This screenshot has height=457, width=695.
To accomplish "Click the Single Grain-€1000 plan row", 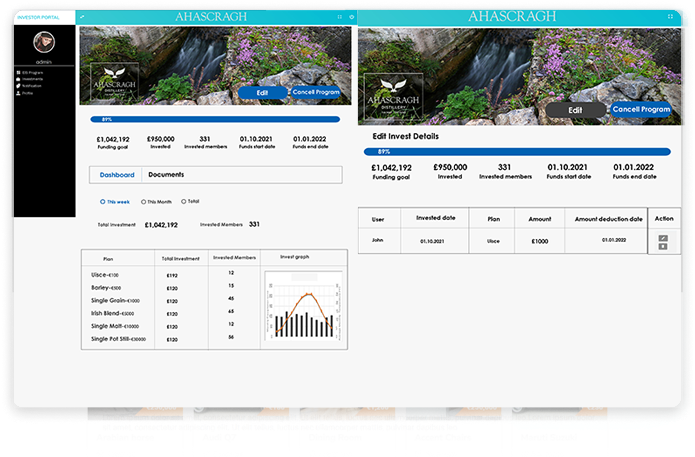I will tap(115, 301).
